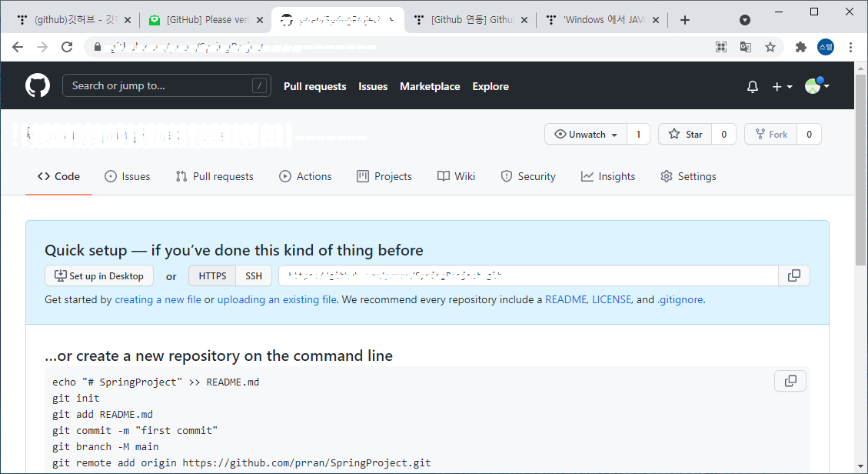The image size is (868, 474).
Task: Click the site lock icon
Action: tap(98, 47)
